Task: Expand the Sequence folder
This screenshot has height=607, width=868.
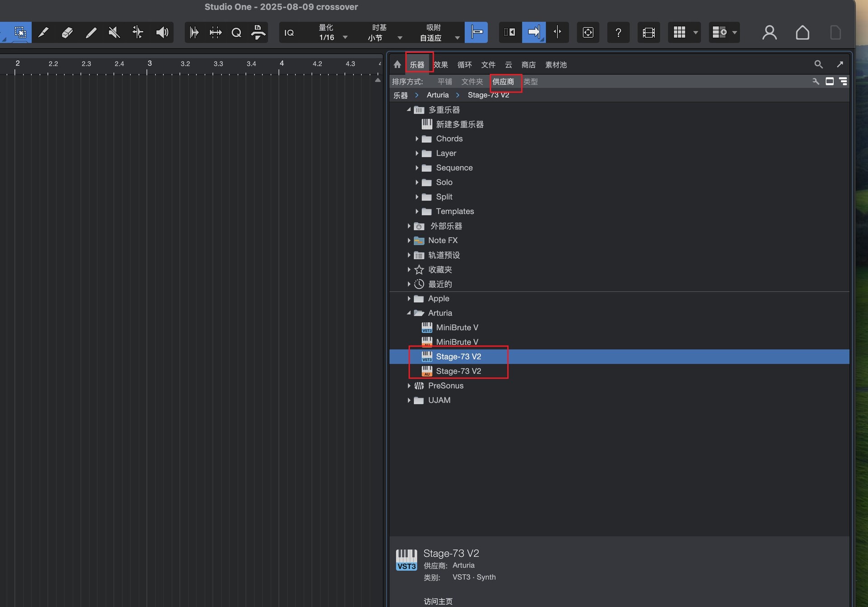Action: point(416,168)
